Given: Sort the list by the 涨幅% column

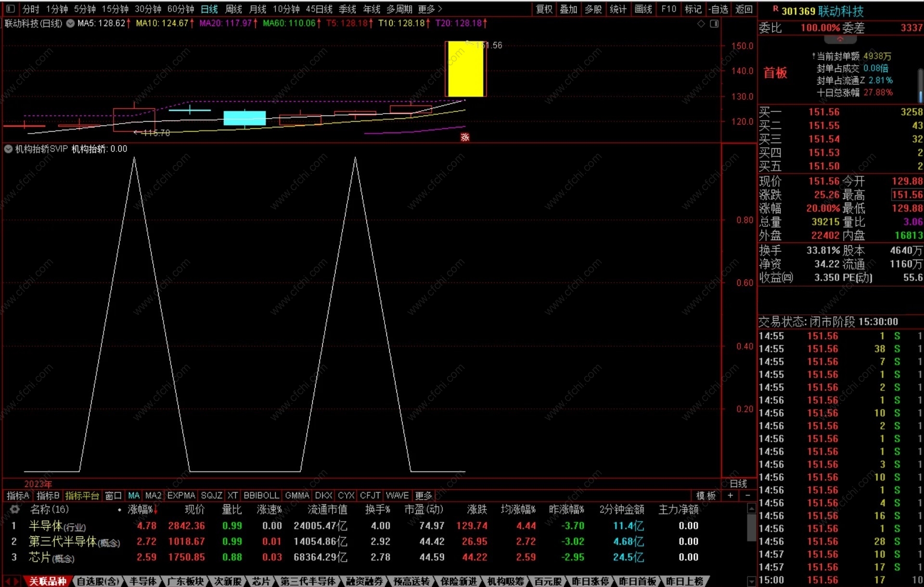Looking at the screenshot, I should (141, 509).
